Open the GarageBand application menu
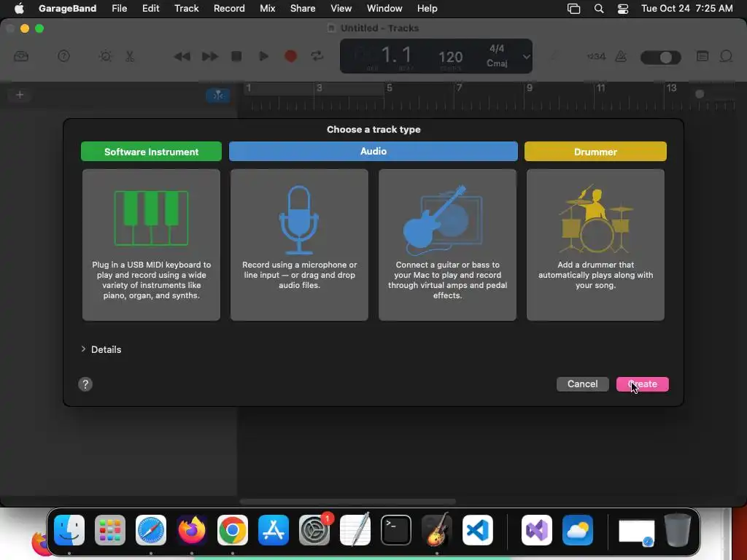Viewport: 747px width, 560px height. tap(68, 9)
